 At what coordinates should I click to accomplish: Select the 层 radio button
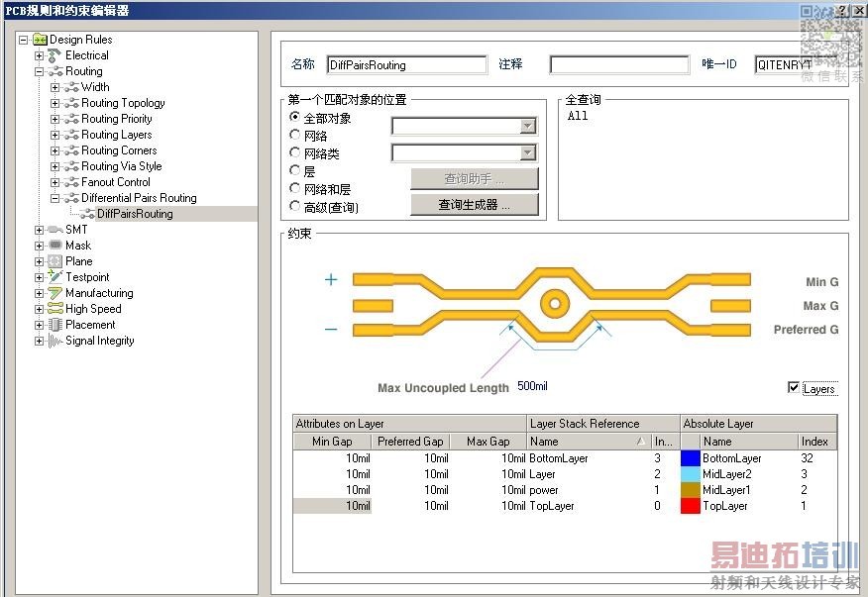[x=295, y=170]
